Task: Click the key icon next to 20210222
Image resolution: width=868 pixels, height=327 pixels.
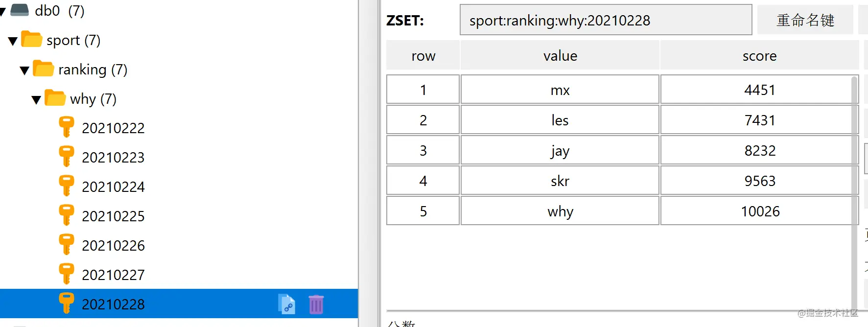Action: tap(66, 127)
